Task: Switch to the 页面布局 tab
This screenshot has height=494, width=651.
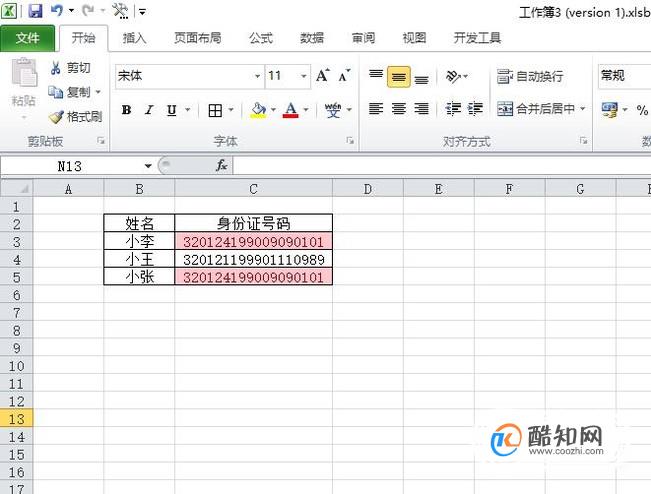Action: (x=198, y=38)
